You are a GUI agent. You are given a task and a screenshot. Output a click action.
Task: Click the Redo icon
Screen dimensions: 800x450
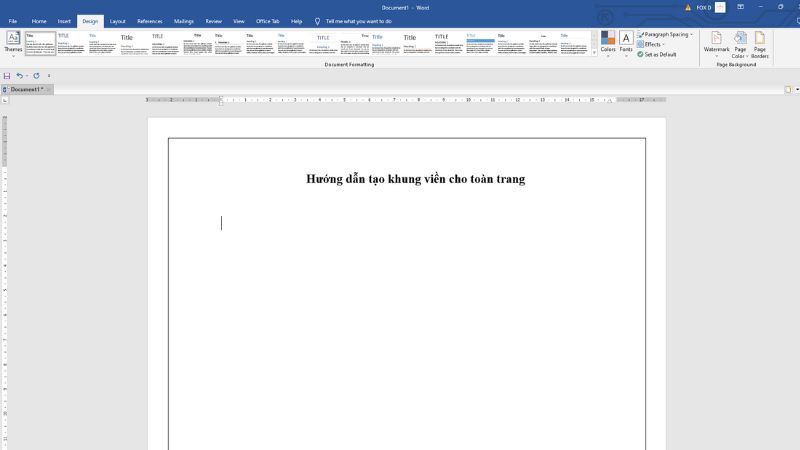(36, 76)
